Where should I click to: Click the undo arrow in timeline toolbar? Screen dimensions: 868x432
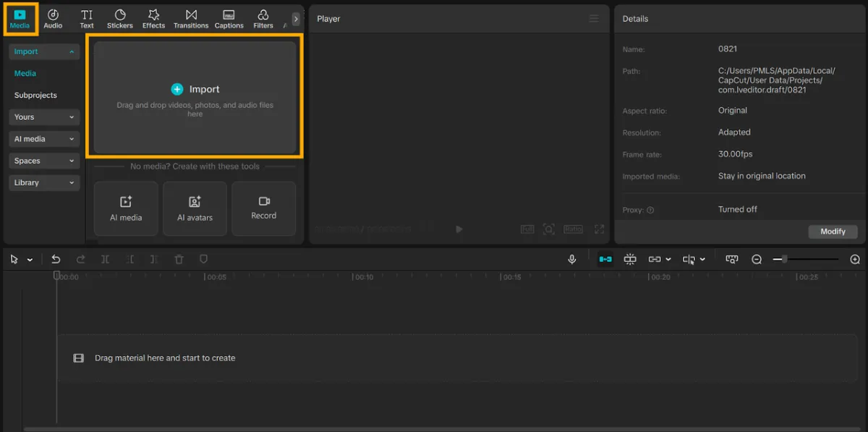(56, 259)
